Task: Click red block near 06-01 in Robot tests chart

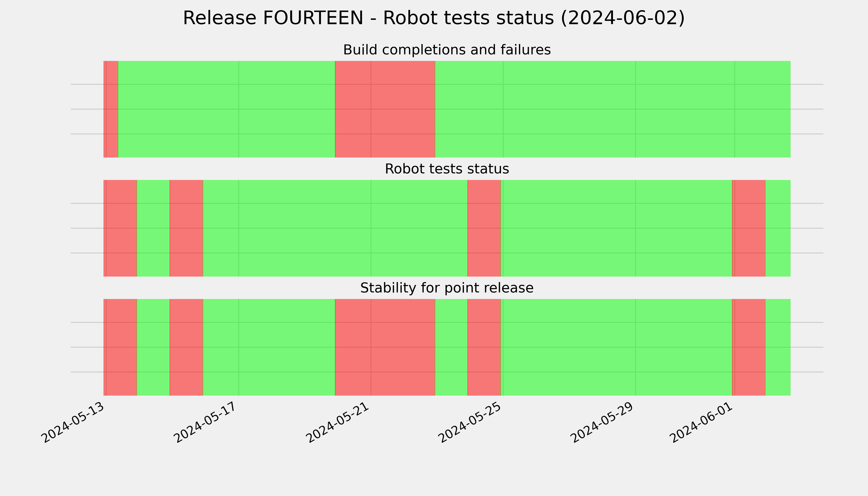Action: (749, 228)
